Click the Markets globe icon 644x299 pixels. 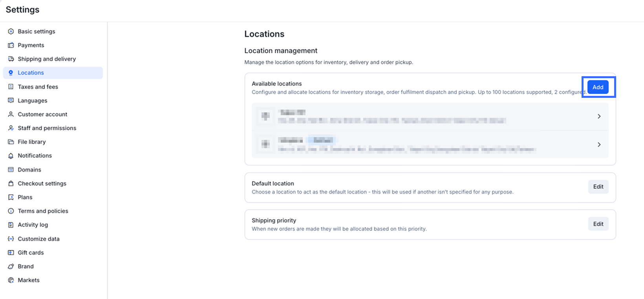click(11, 280)
